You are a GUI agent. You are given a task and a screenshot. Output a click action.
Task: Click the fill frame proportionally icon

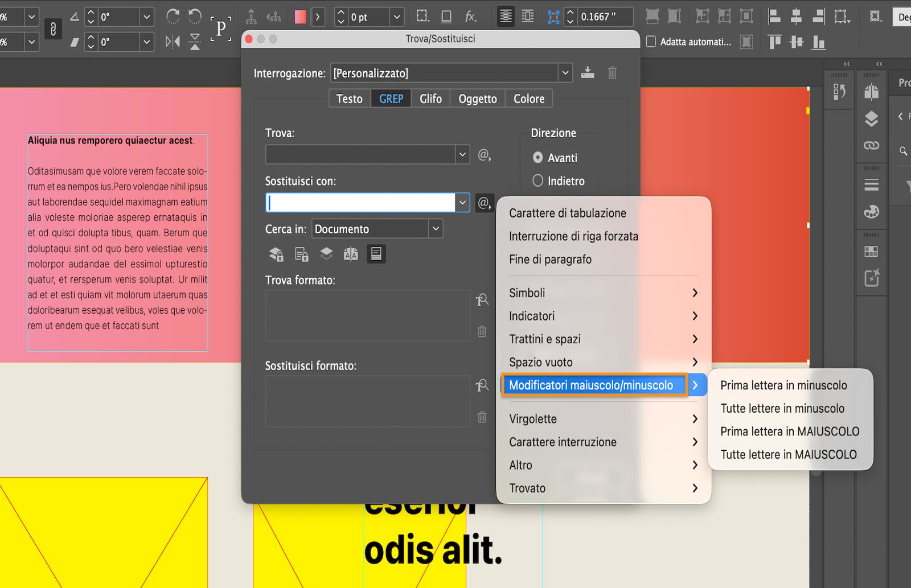tap(652, 16)
